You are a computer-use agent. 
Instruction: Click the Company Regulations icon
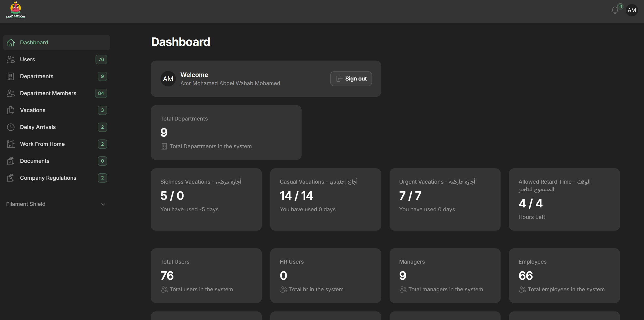click(11, 178)
